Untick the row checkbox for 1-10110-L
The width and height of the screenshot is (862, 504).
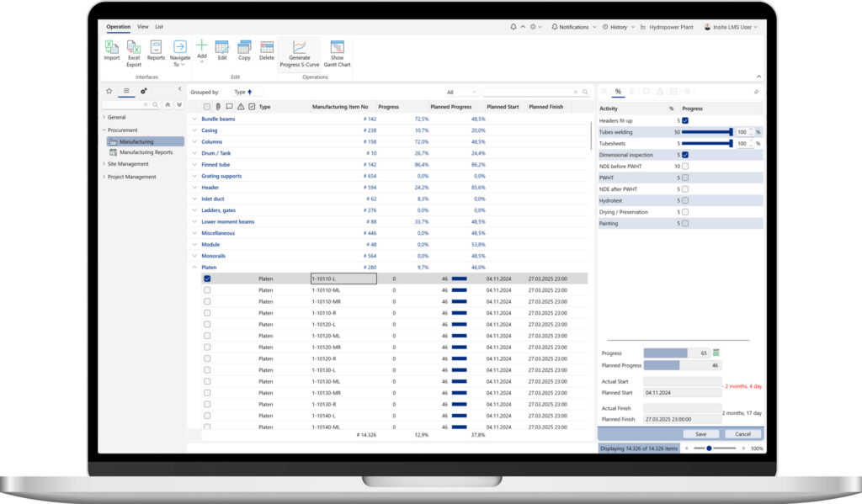(x=207, y=279)
